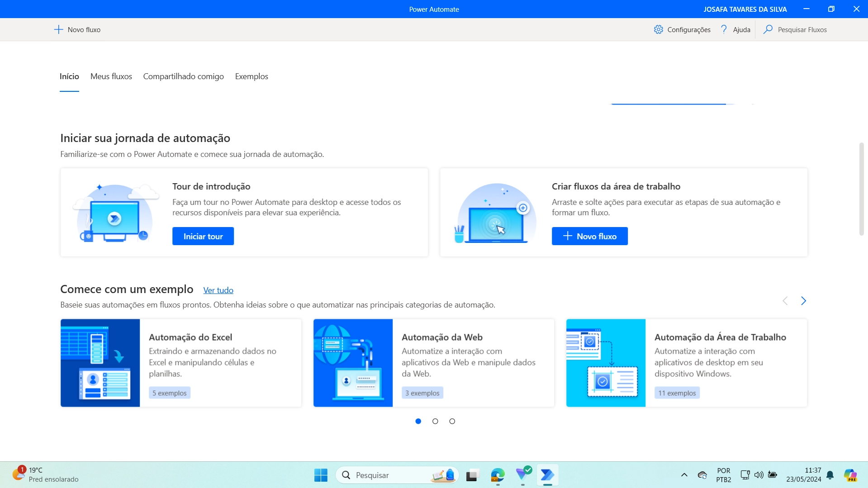This screenshot has height=488, width=868.
Task: Open the Automação da Web thumbnail image
Action: [x=353, y=363]
